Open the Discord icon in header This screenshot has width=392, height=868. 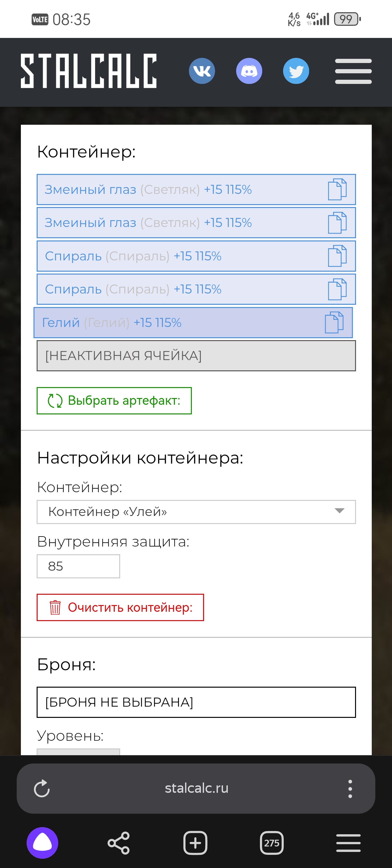click(x=249, y=71)
